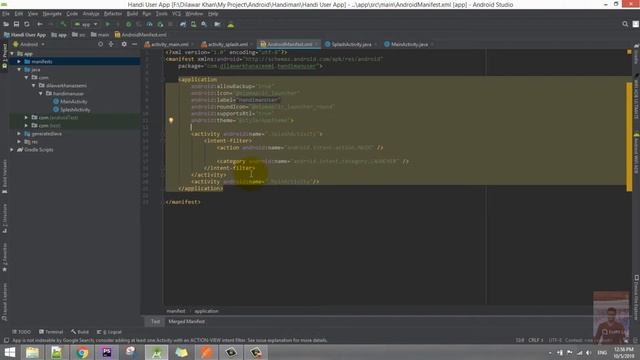This screenshot has height=360, width=640.
Task: Click the Open folder toolbar icon
Action: (6, 24)
